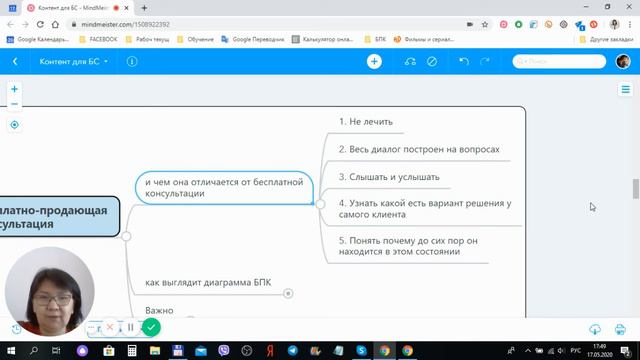Open the Windows Start menu

(11, 351)
